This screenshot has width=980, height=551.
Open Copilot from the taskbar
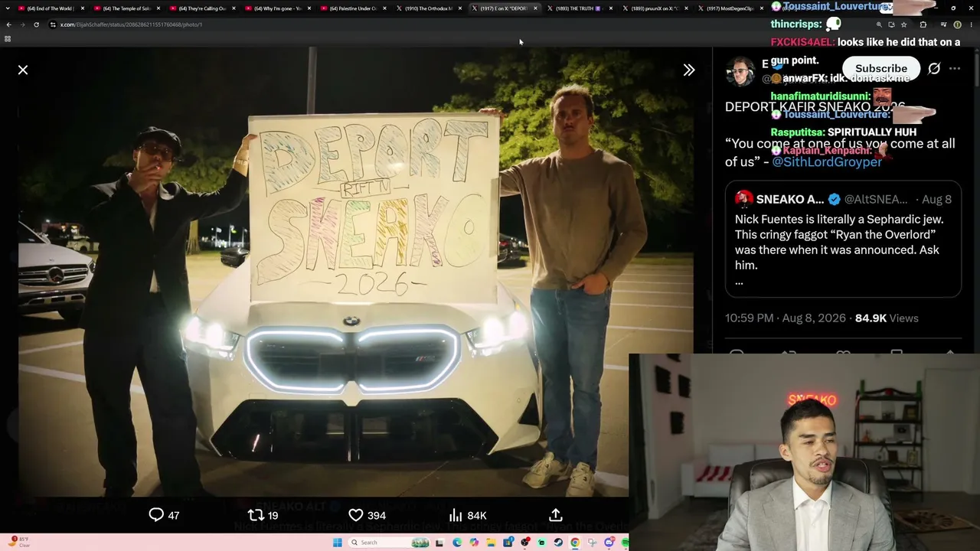[474, 543]
